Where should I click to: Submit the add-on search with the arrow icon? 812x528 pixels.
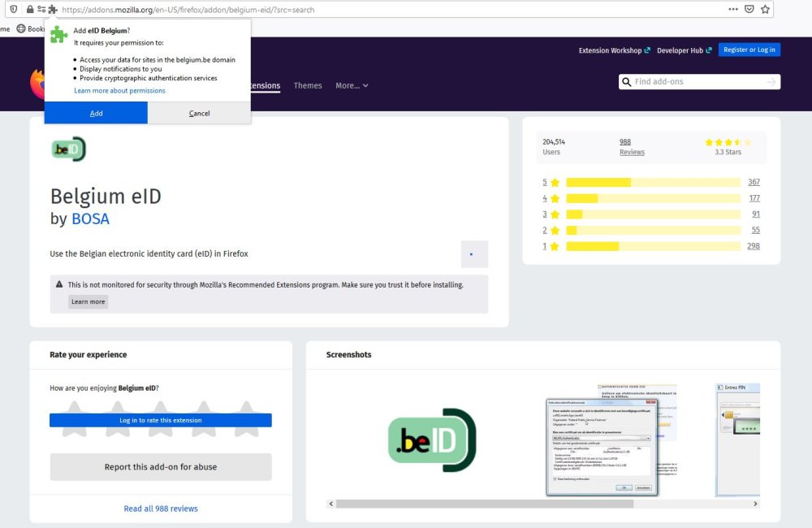[771, 82]
